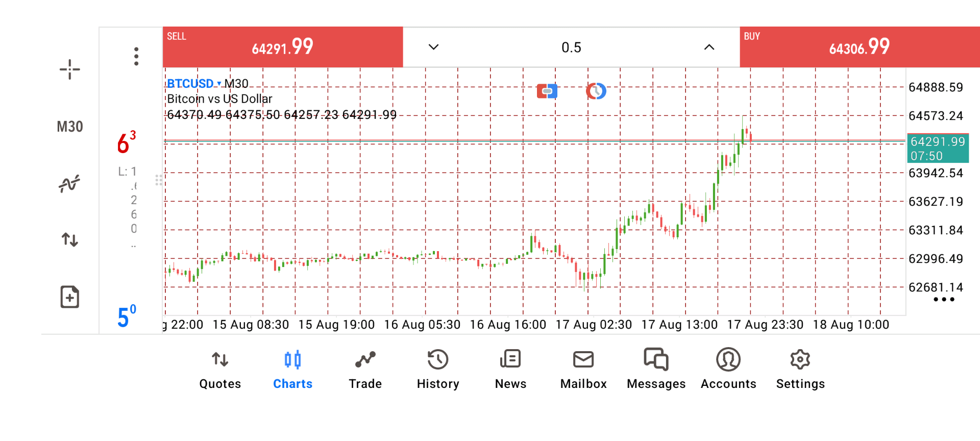Click the SELL 64291.99 button
The width and height of the screenshot is (980, 441).
pos(283,47)
